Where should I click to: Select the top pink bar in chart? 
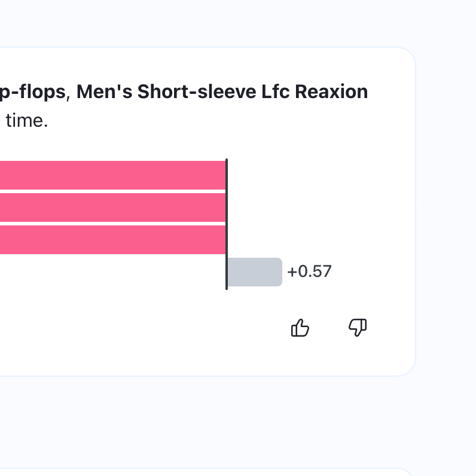pyautogui.click(x=112, y=175)
